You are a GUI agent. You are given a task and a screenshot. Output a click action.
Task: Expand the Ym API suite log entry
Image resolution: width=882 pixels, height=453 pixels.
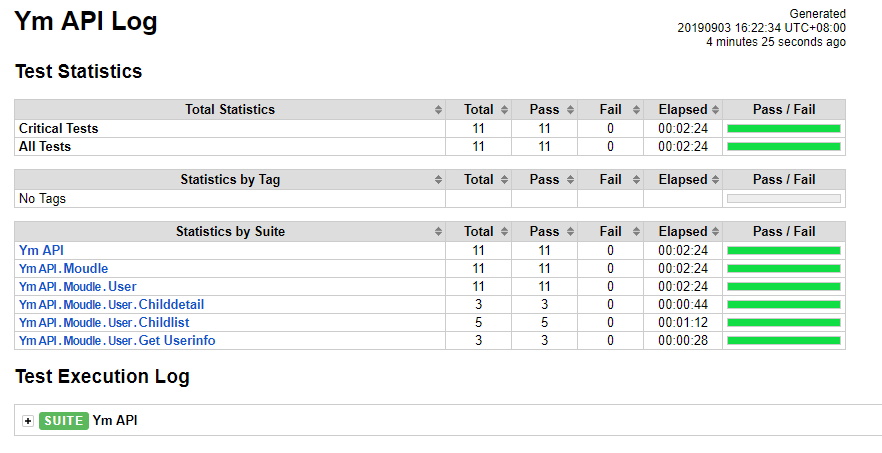click(28, 421)
